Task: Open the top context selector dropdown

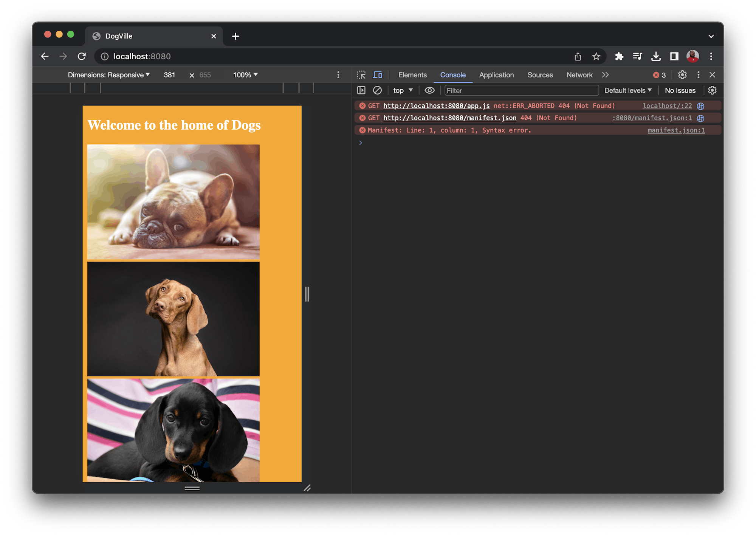Action: click(x=403, y=90)
